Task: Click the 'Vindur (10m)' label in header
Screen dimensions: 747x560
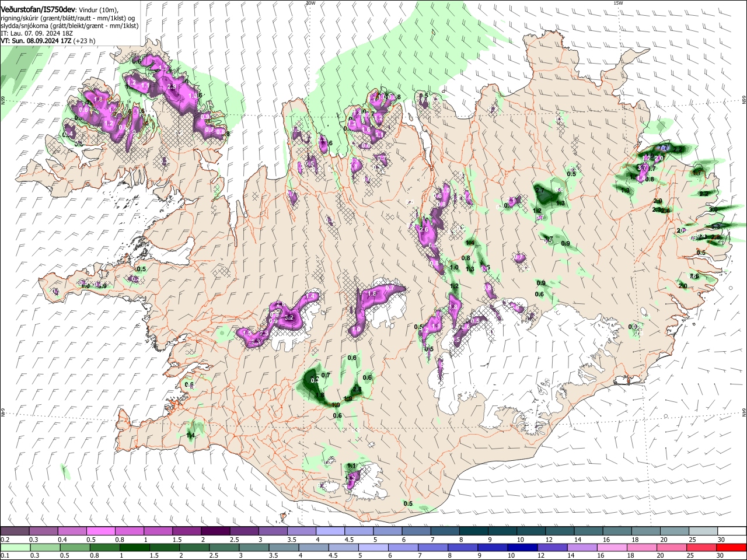Action: coord(98,10)
